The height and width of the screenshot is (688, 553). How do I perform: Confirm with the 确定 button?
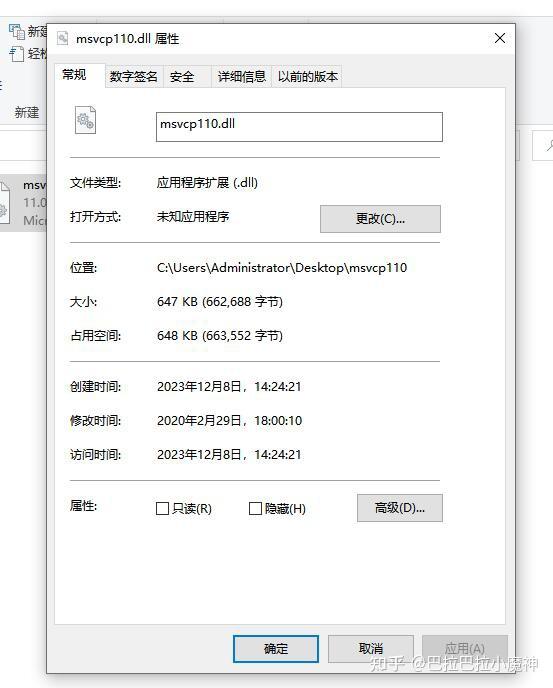(276, 649)
